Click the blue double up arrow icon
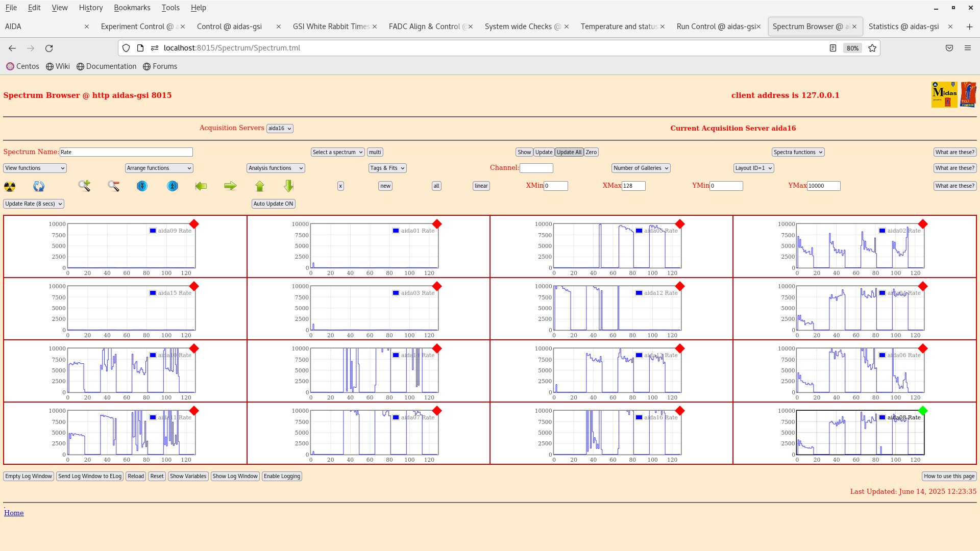 coord(173,186)
